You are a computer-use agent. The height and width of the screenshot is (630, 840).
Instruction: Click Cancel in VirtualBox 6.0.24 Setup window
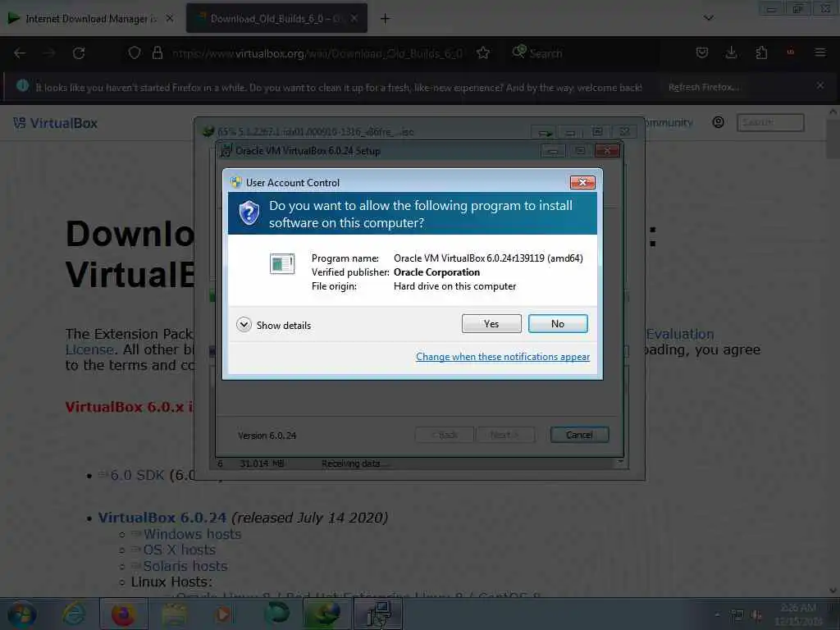tap(579, 435)
